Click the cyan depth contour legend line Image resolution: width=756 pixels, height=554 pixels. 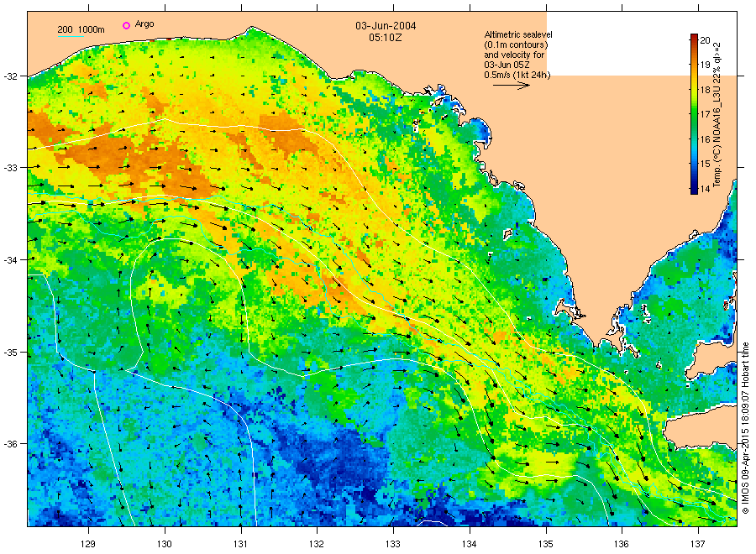(71, 36)
